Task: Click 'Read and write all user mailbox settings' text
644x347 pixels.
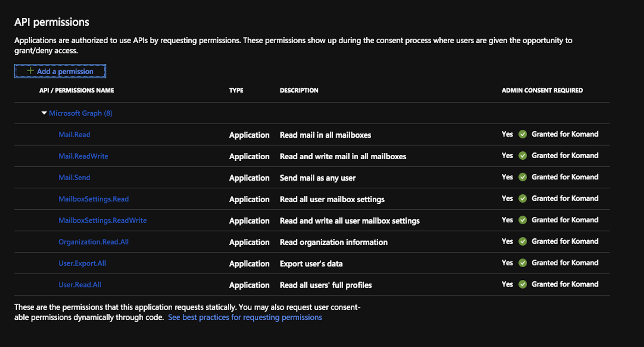Action: tap(350, 221)
